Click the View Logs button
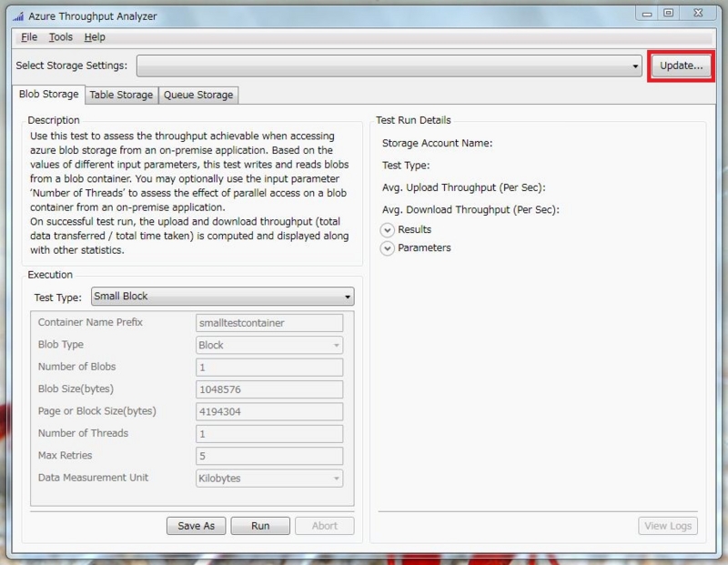728x565 pixels. click(x=668, y=526)
